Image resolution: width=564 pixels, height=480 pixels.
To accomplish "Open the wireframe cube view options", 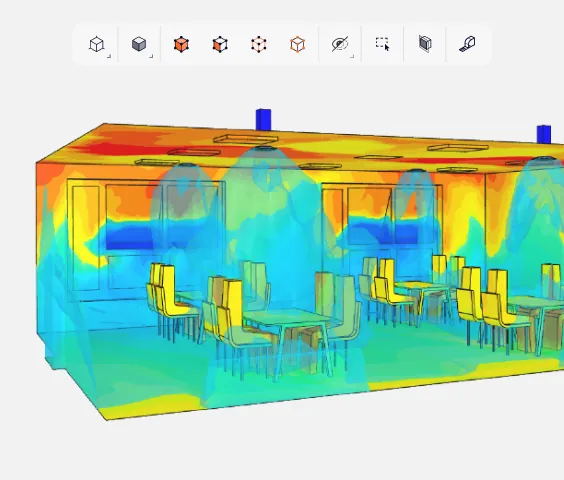I will (96, 44).
